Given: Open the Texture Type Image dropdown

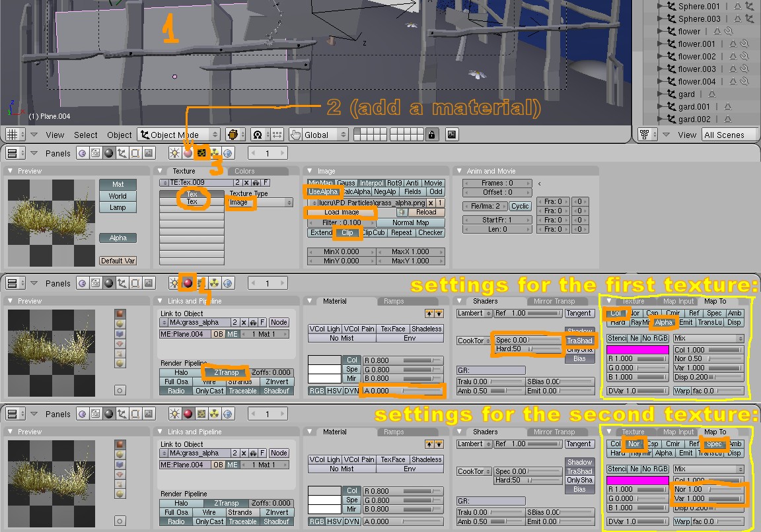Looking at the screenshot, I should click(260, 203).
